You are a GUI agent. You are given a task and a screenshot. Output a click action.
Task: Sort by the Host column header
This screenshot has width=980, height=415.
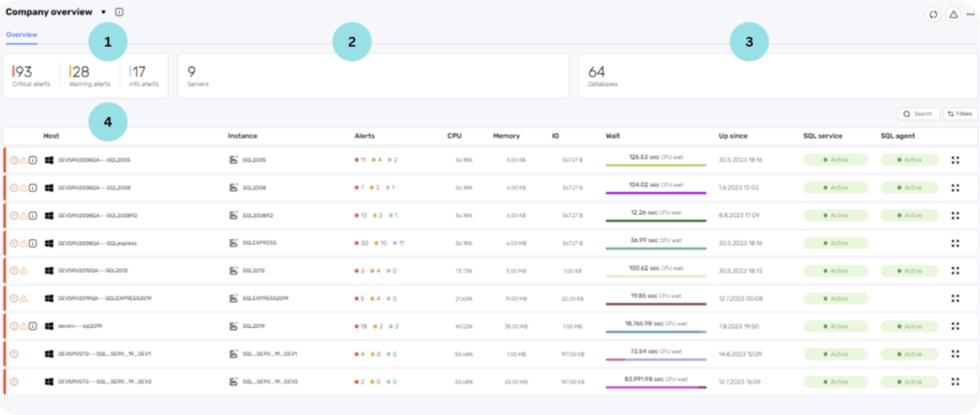[x=52, y=136]
